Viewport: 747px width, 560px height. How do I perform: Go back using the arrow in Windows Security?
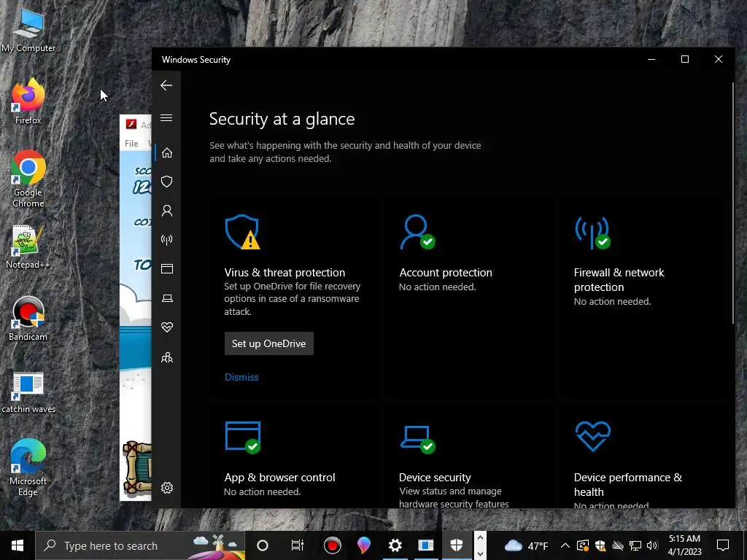point(166,85)
